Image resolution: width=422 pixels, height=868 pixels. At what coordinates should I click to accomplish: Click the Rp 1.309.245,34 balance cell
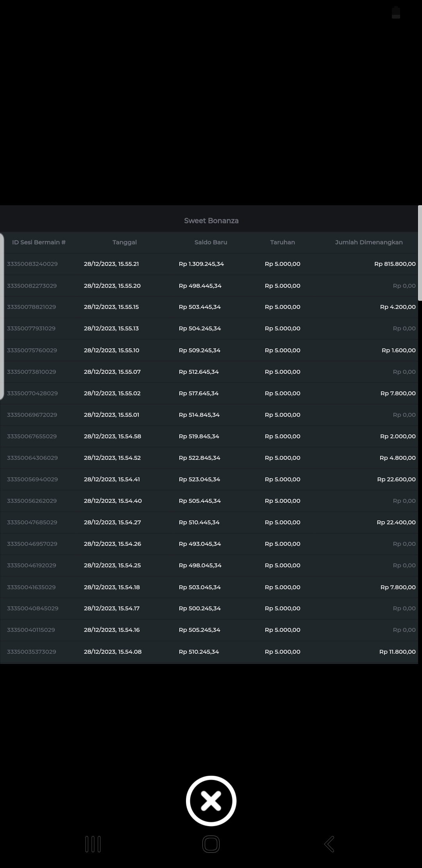201,264
